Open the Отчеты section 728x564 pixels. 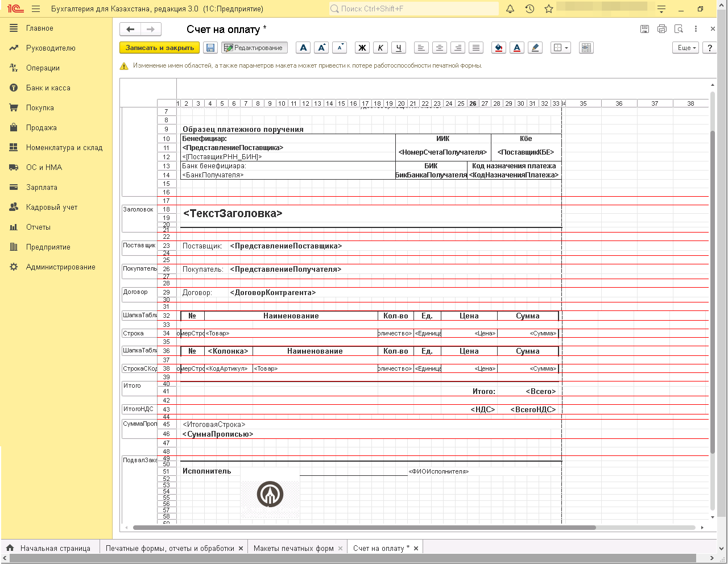(38, 227)
